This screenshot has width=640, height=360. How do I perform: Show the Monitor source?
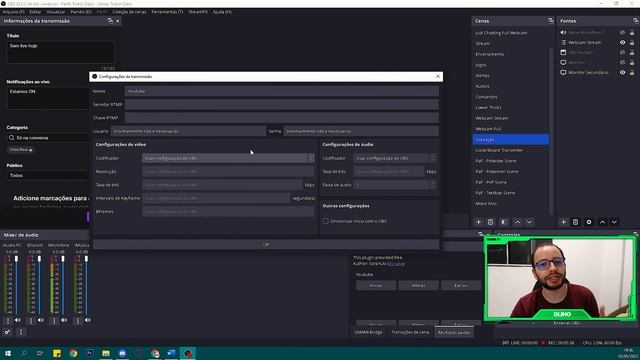622,62
